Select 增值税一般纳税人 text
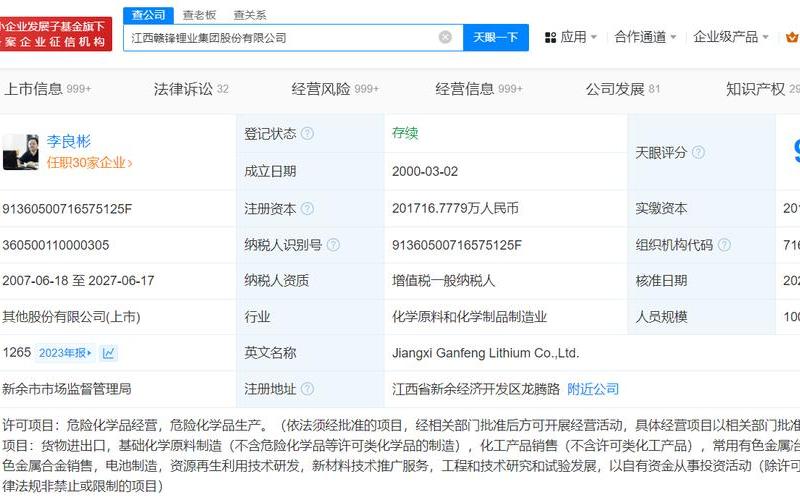 click(443, 281)
